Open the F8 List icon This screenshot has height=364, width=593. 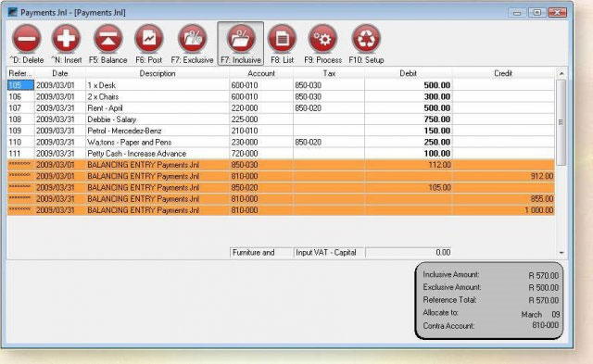(x=282, y=39)
